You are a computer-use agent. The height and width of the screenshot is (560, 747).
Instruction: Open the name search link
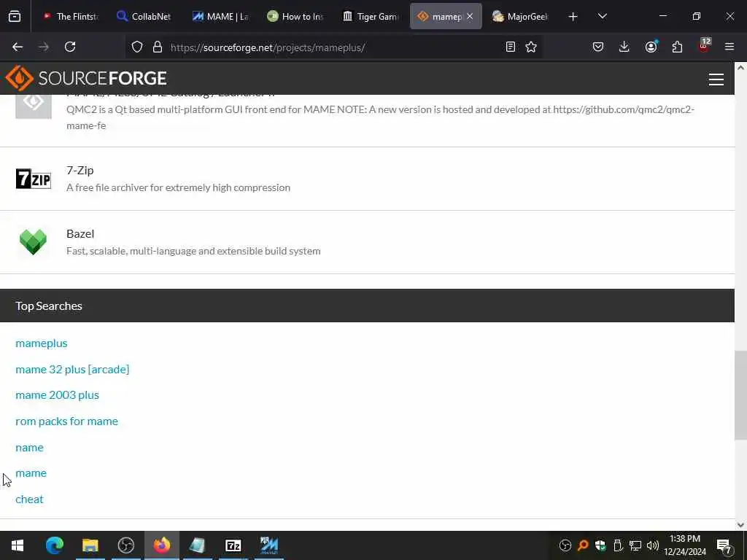[29, 447]
